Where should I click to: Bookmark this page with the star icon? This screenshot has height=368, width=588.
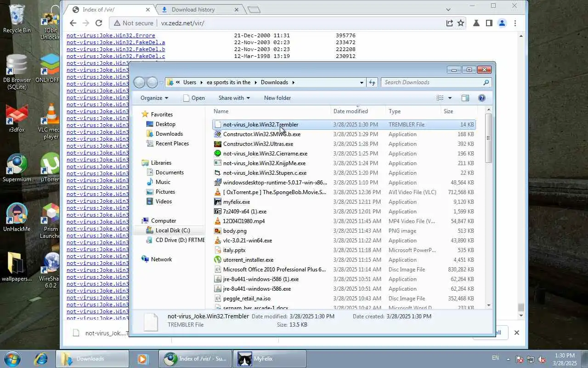click(x=461, y=23)
